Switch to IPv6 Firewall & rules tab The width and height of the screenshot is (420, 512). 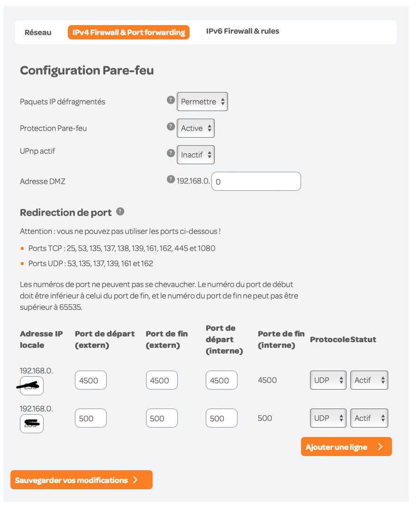(243, 31)
